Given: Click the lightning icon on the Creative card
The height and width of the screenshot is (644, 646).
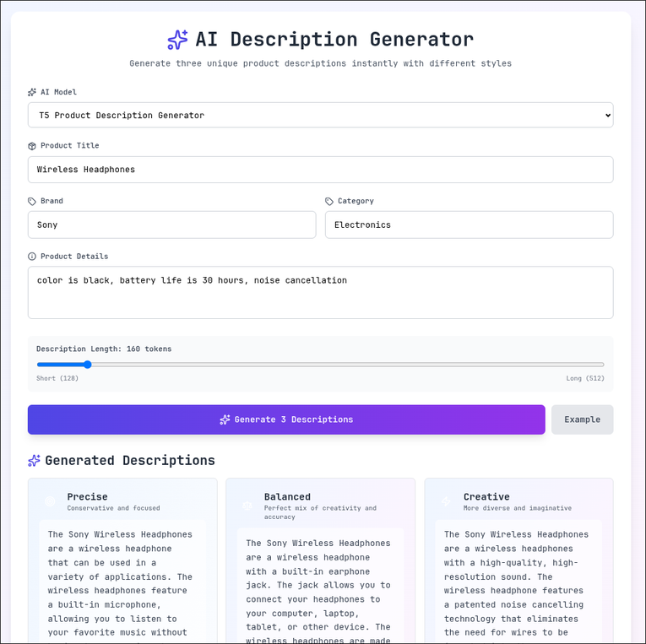Looking at the screenshot, I should tap(446, 501).
